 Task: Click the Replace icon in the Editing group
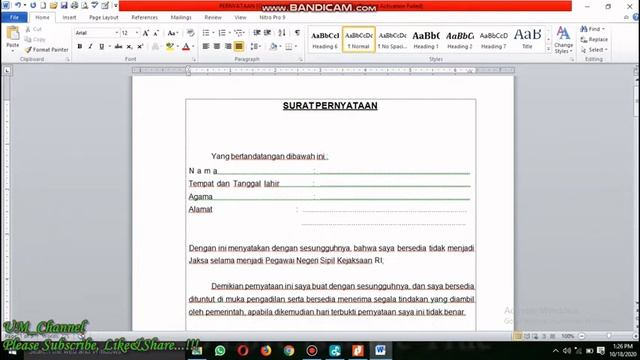(594, 39)
